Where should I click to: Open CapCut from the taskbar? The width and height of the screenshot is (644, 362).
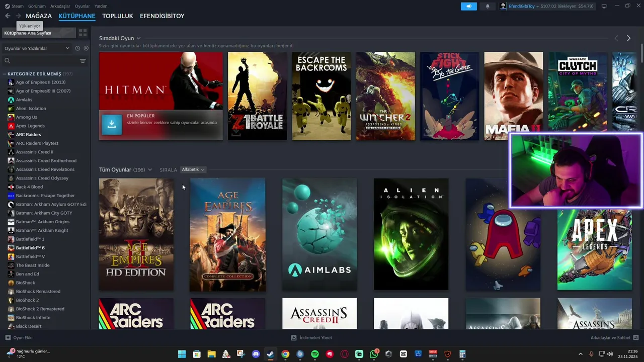pos(404,354)
